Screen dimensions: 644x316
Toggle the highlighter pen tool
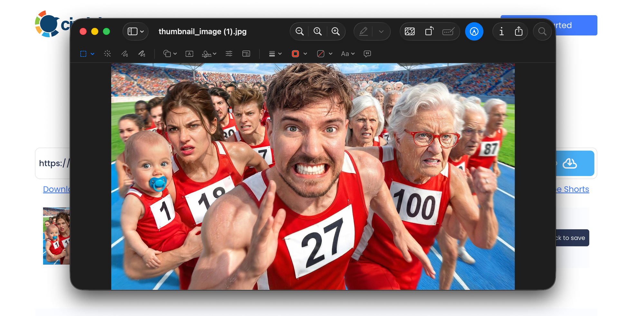pyautogui.click(x=364, y=32)
